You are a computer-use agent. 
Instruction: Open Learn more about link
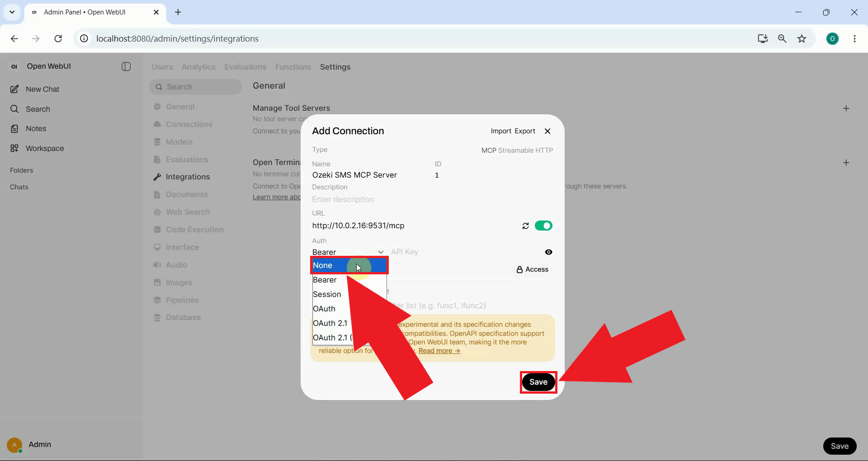coord(277,197)
